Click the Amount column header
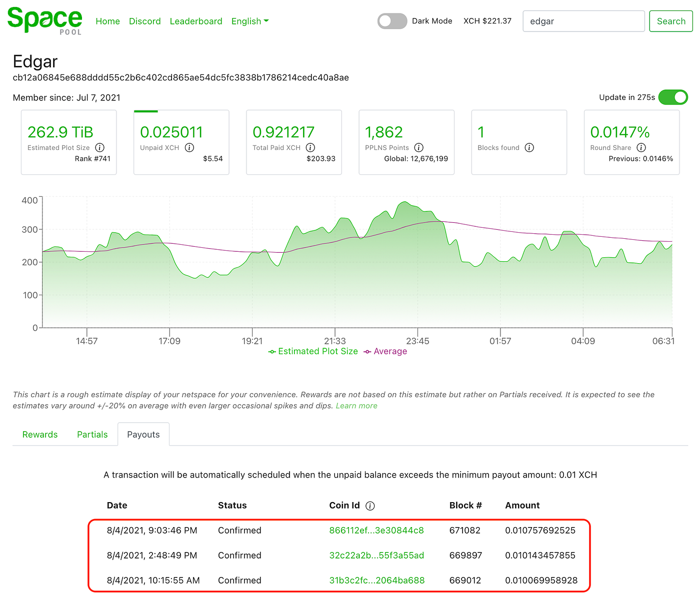The height and width of the screenshot is (600, 700). [522, 505]
